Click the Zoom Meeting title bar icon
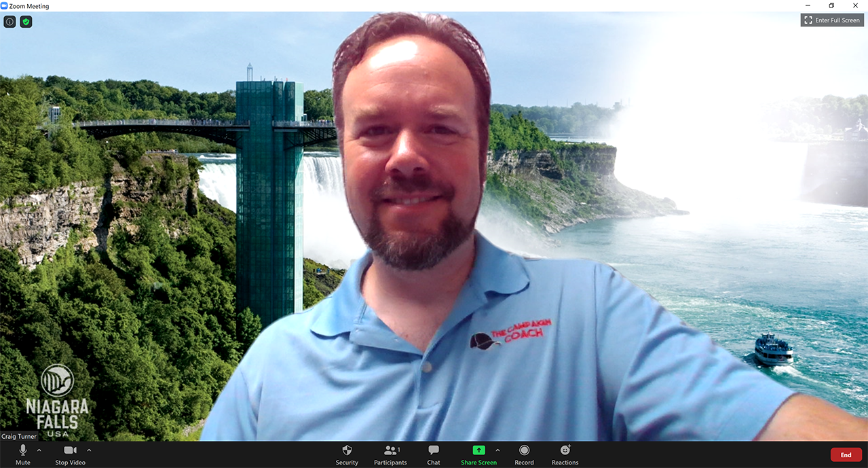The width and height of the screenshot is (868, 468). (4, 5)
